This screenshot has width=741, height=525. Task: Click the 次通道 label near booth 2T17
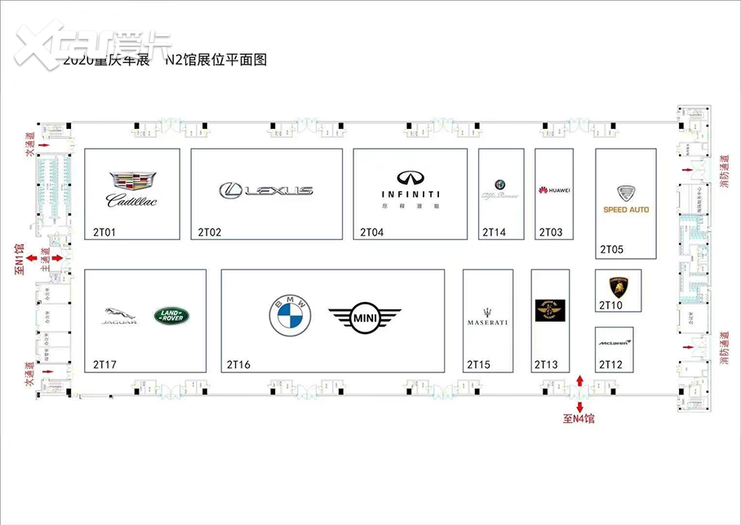click(30, 374)
